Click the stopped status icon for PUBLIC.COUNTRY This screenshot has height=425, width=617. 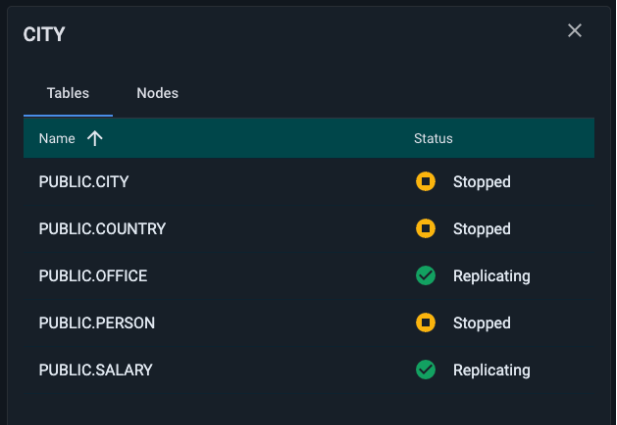click(426, 229)
